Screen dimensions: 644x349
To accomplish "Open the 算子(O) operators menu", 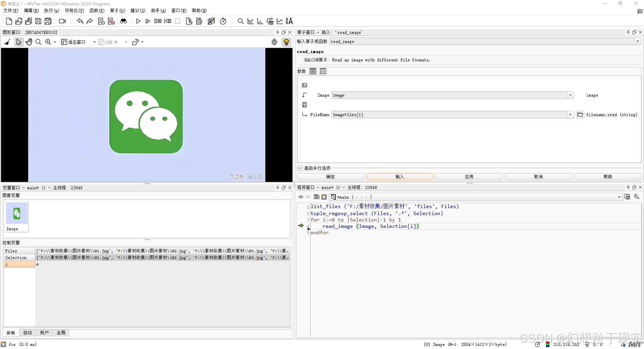I will [x=117, y=10].
